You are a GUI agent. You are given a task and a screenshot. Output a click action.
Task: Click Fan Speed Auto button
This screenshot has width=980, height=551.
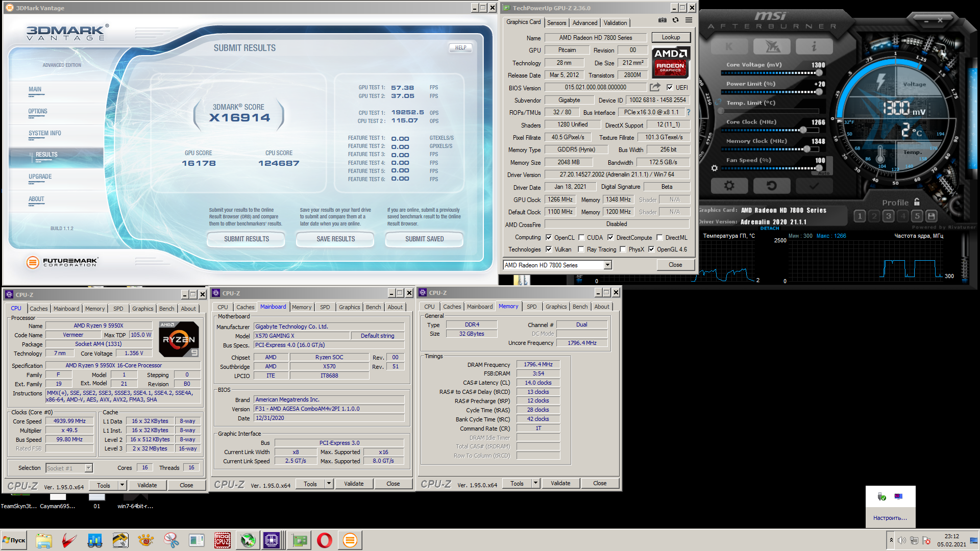(x=824, y=173)
